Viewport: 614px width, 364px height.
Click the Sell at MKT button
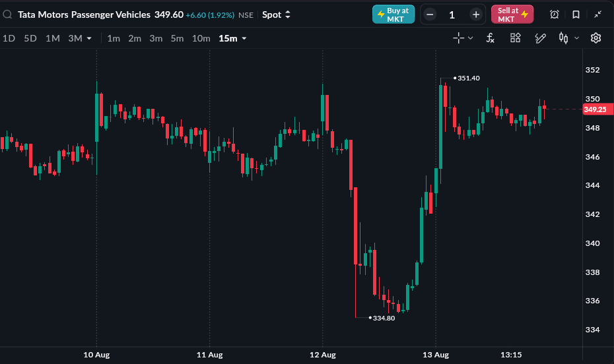[512, 15]
